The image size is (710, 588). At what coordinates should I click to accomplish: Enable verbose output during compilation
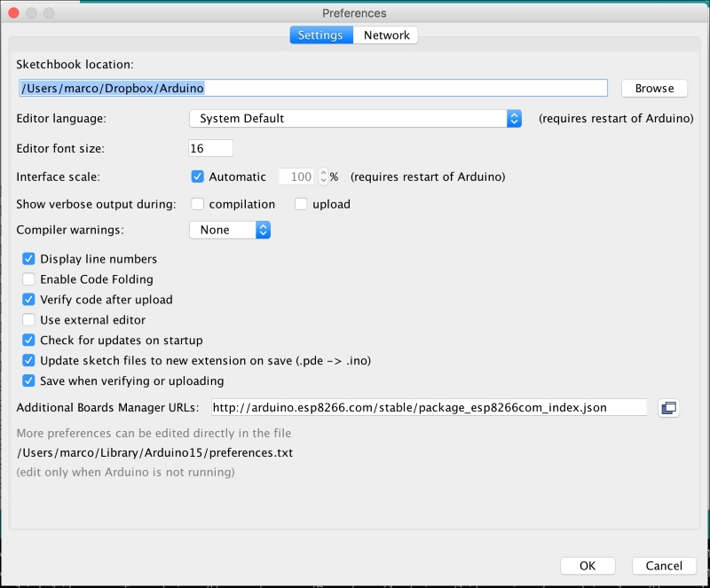(x=198, y=204)
